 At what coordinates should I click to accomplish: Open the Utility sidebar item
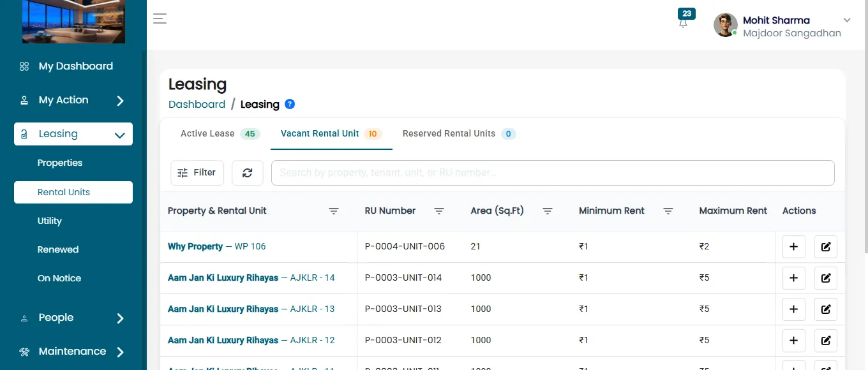pyautogui.click(x=50, y=221)
